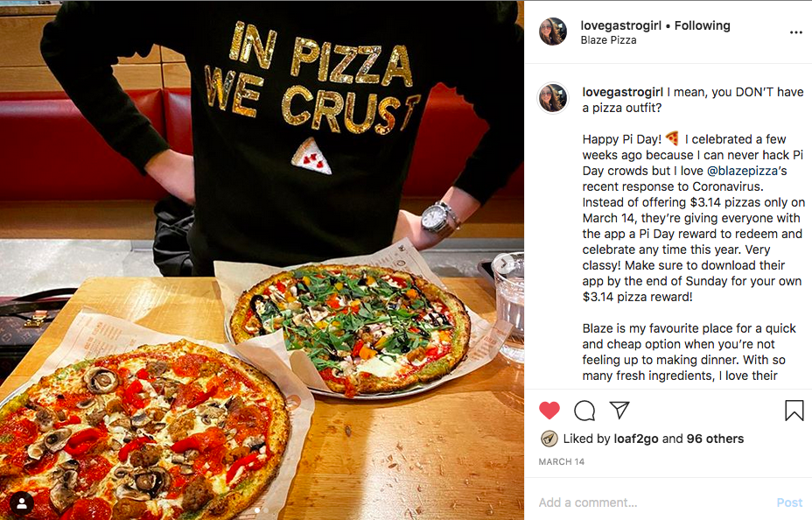Open the Blaze Pizza location link
The image size is (812, 520).
608,40
